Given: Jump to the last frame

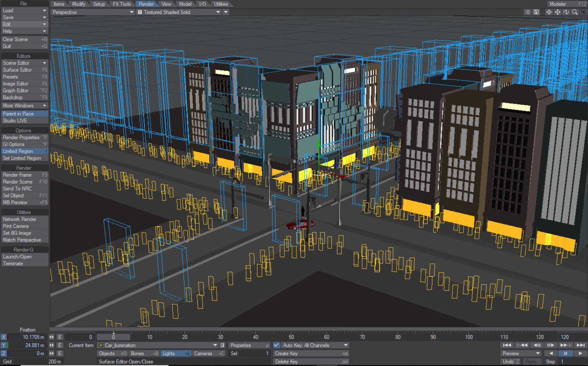Looking at the screenshot, I should [x=581, y=345].
